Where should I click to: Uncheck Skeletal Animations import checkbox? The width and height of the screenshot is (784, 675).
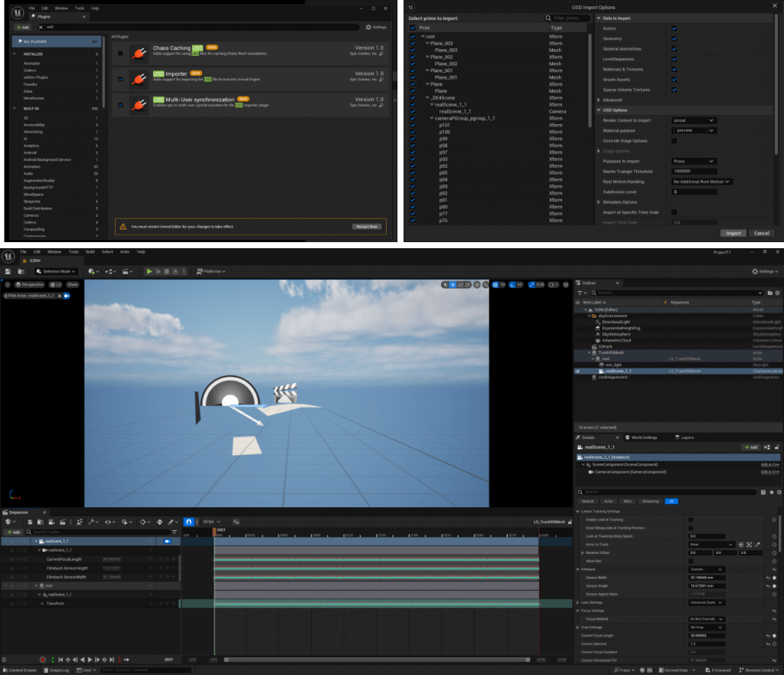pos(674,49)
